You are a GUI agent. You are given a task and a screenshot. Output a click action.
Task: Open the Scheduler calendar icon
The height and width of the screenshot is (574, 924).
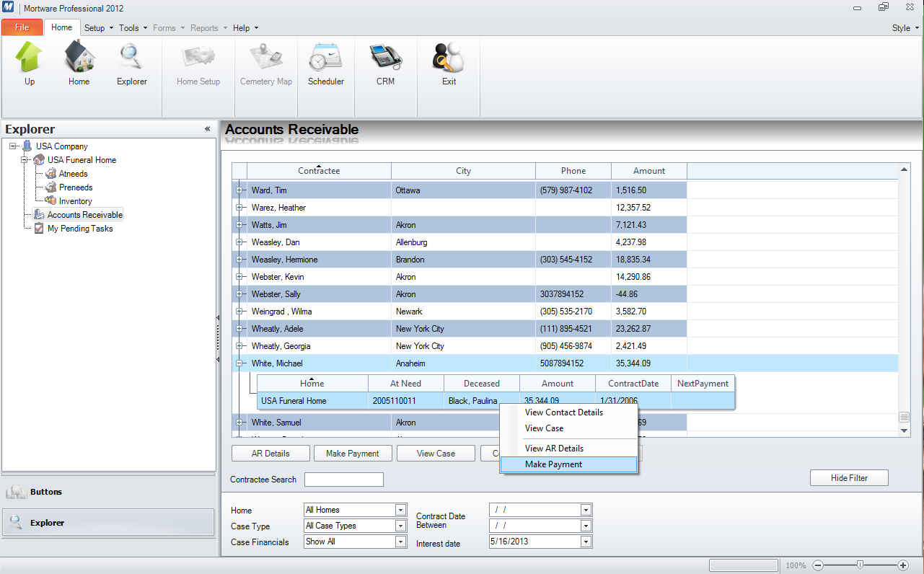(326, 58)
